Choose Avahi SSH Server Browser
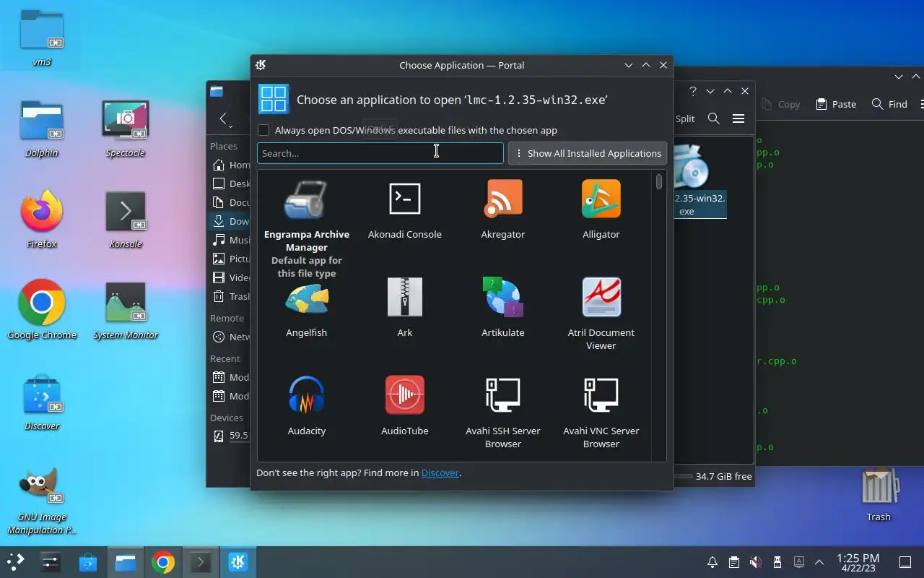The image size is (924, 578). coord(503,395)
